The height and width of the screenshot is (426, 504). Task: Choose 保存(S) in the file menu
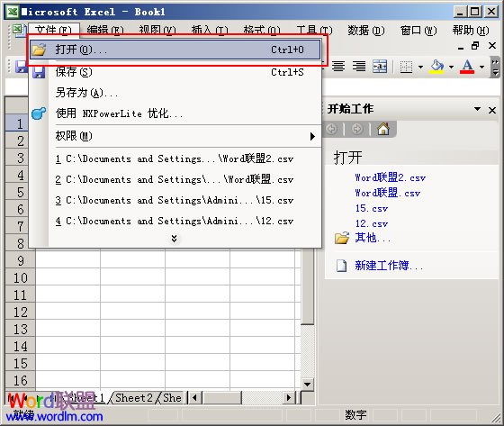[175, 72]
